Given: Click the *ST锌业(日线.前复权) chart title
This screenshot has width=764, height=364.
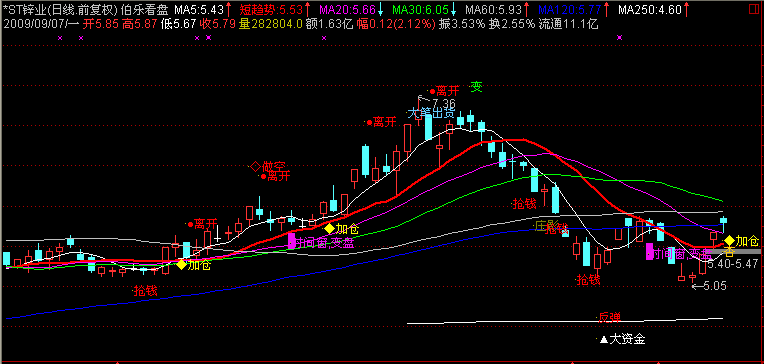Looking at the screenshot, I should click(60, 9).
